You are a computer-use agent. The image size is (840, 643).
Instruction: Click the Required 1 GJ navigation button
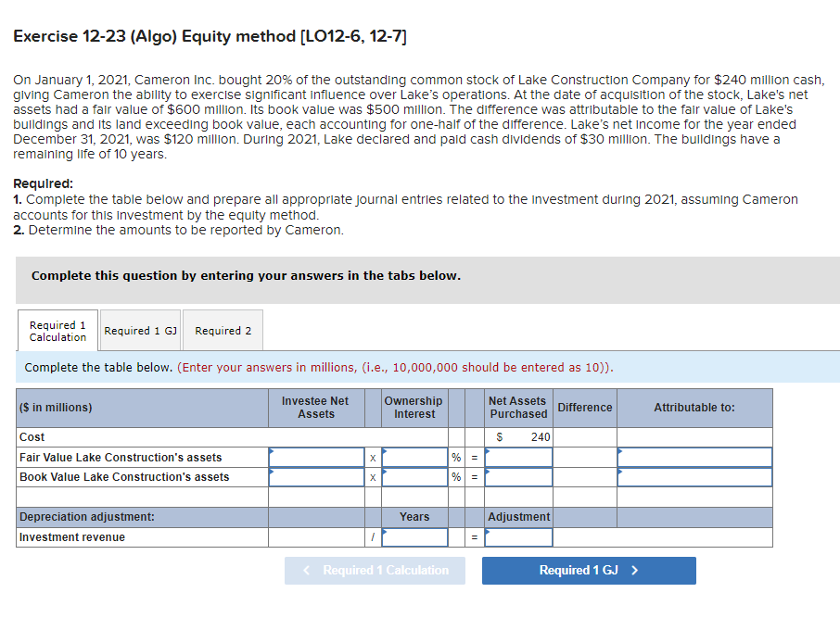[x=588, y=570]
